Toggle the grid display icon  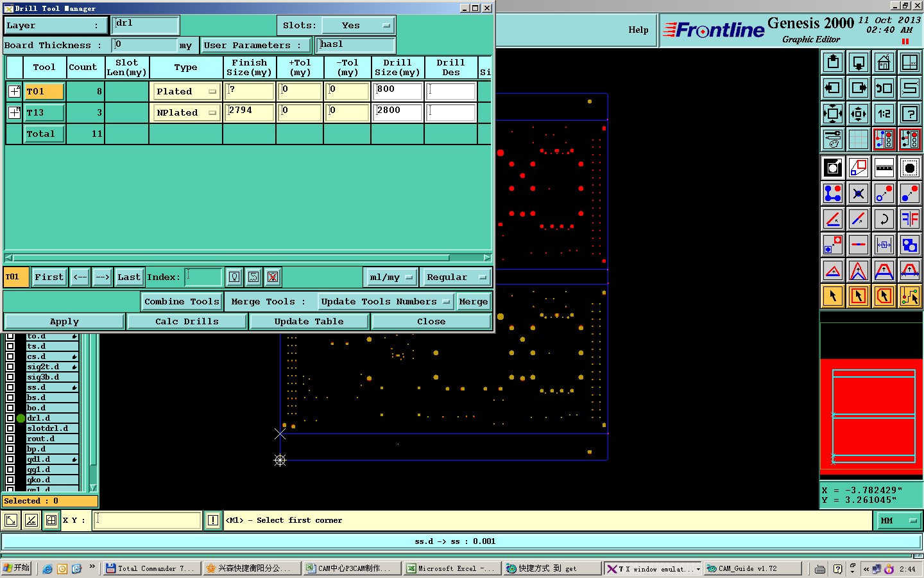tap(858, 139)
